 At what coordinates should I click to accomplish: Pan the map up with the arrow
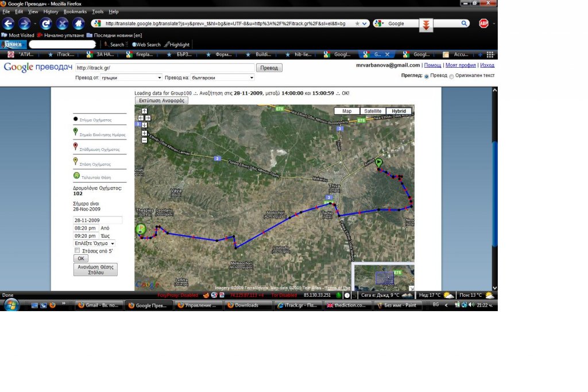[x=144, y=111]
